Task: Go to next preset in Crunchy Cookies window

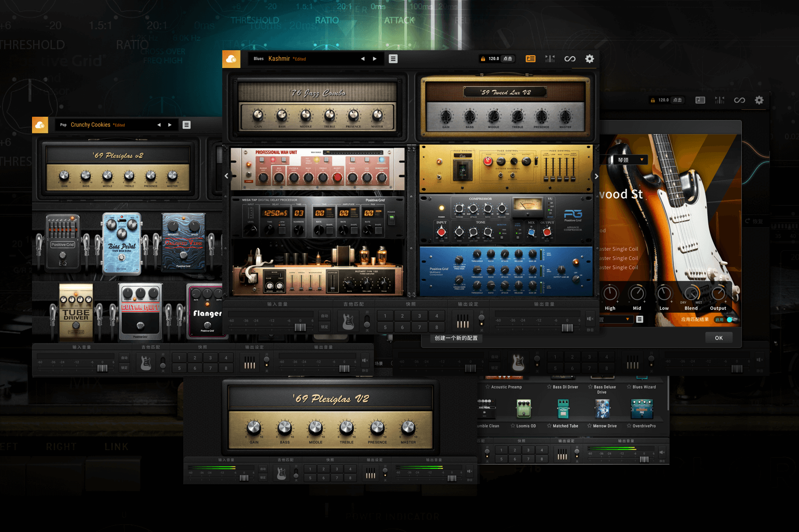Action: click(170, 125)
